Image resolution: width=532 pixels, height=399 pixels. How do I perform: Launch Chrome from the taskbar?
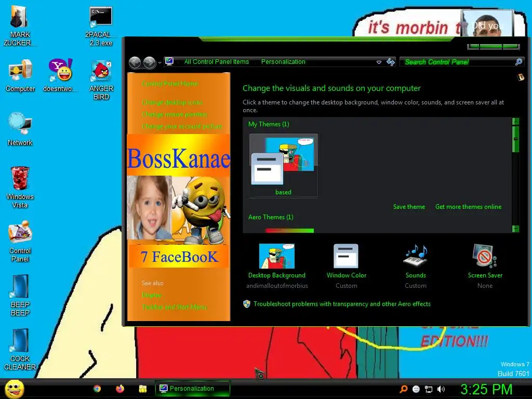coord(97,389)
